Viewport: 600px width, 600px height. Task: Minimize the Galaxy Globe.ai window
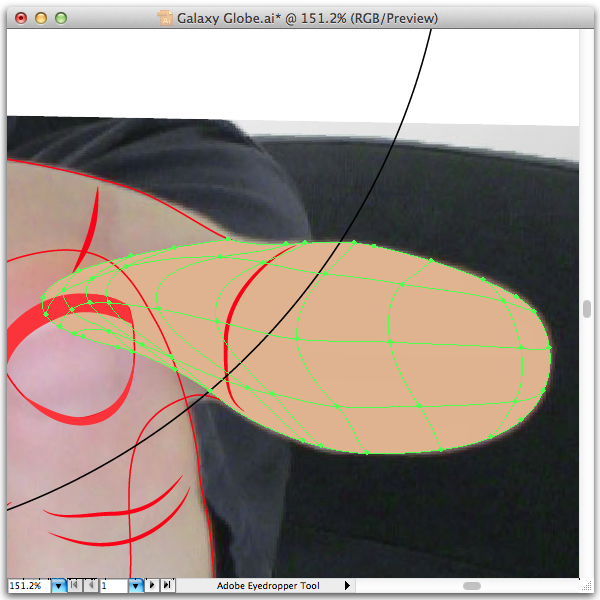tap(41, 18)
